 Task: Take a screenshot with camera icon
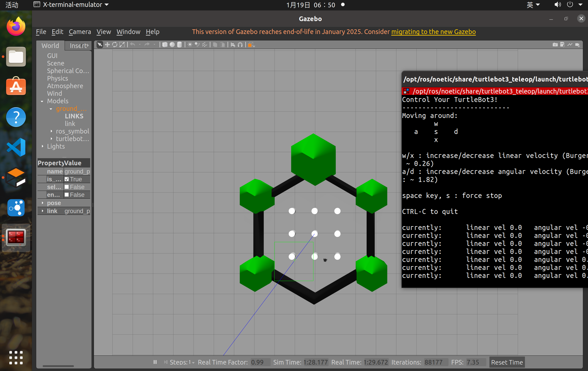tap(555, 45)
